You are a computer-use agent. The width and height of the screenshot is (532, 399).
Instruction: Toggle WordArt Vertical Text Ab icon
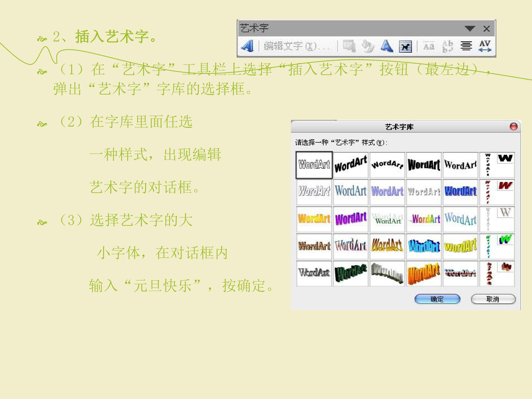(x=448, y=46)
